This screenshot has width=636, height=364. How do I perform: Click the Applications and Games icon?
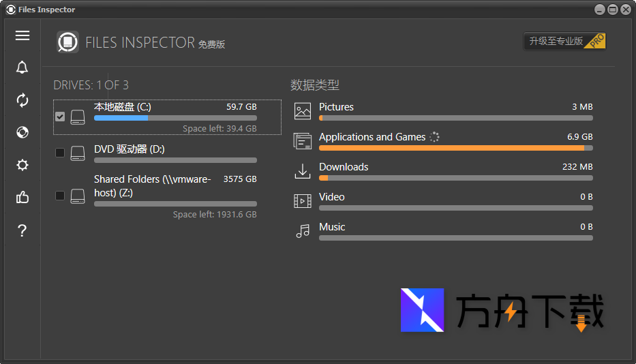303,141
